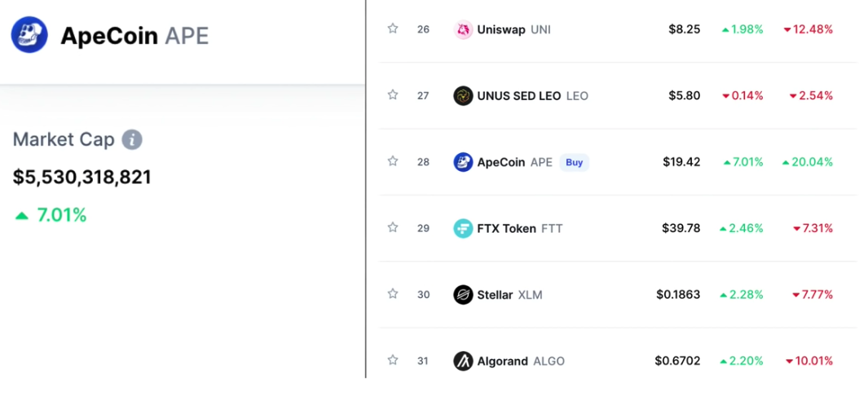
Task: Click the Uniswap coin icon
Action: point(463,29)
